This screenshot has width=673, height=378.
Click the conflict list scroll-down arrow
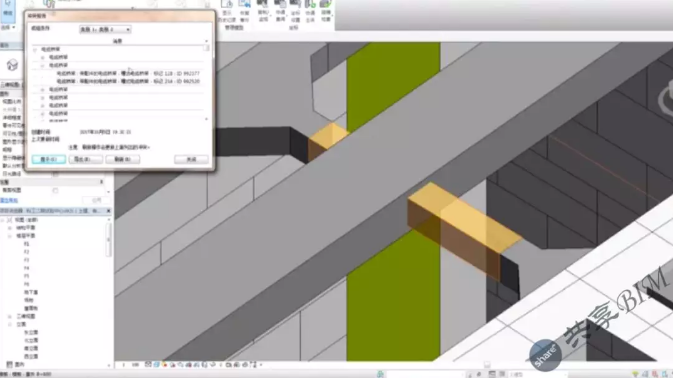tap(206, 119)
